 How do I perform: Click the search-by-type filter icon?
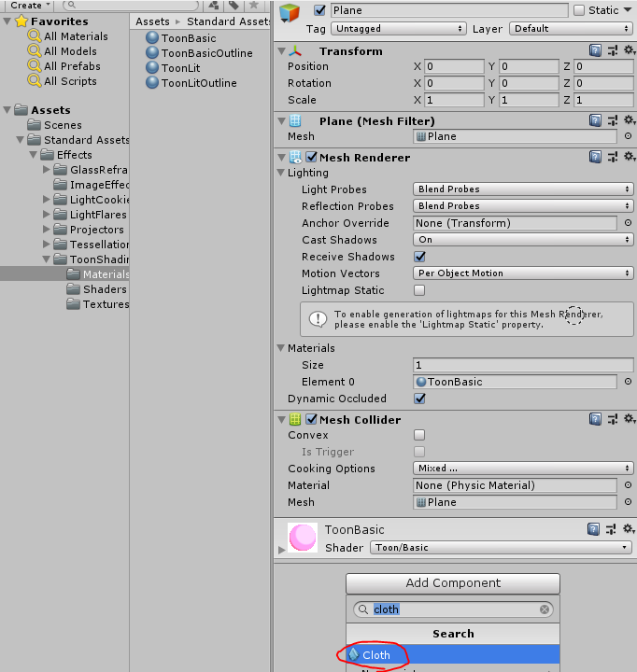click(214, 6)
